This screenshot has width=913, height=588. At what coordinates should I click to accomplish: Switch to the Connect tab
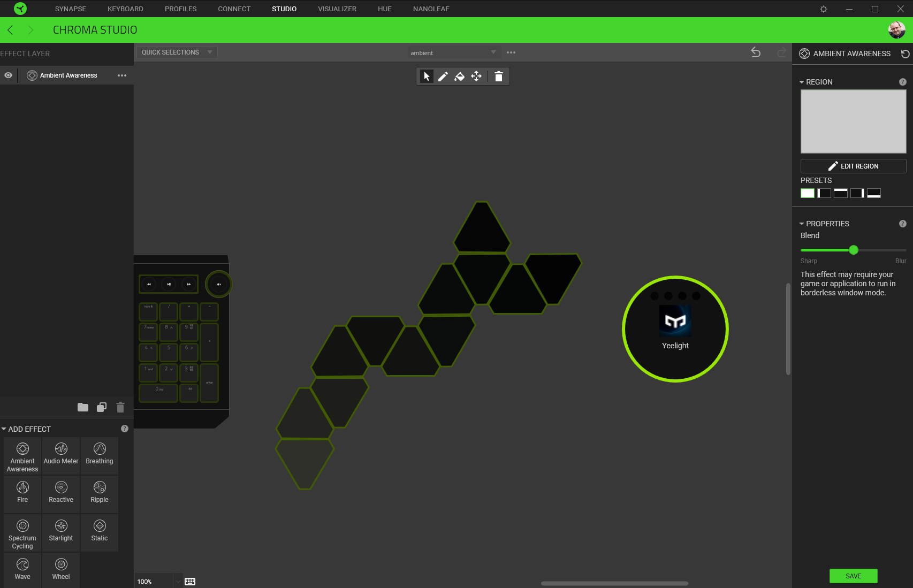[x=234, y=9]
